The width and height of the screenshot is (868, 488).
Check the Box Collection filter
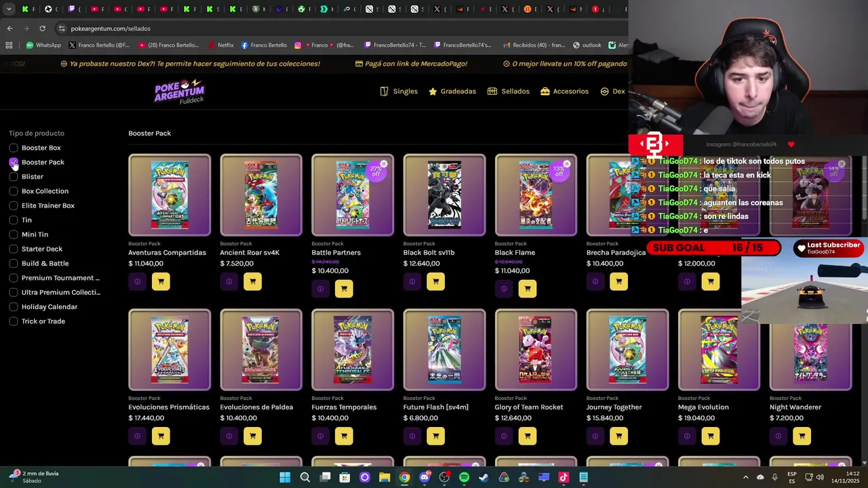[14, 191]
